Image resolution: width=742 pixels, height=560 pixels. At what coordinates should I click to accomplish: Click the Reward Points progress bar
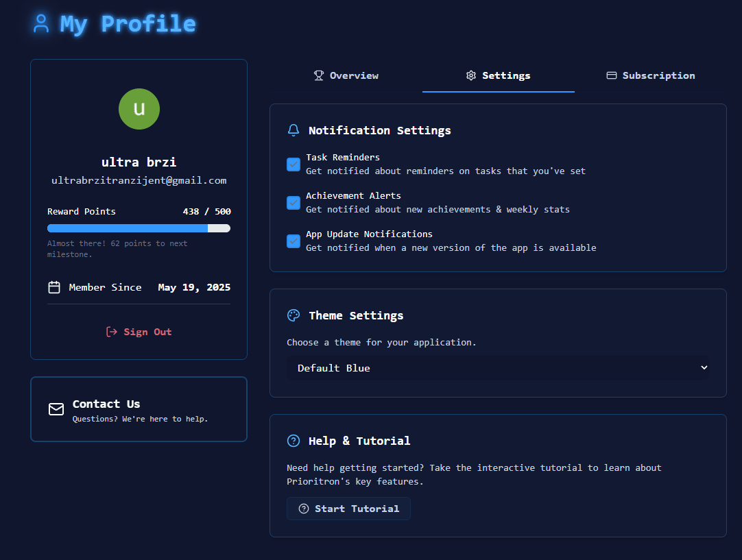139,228
